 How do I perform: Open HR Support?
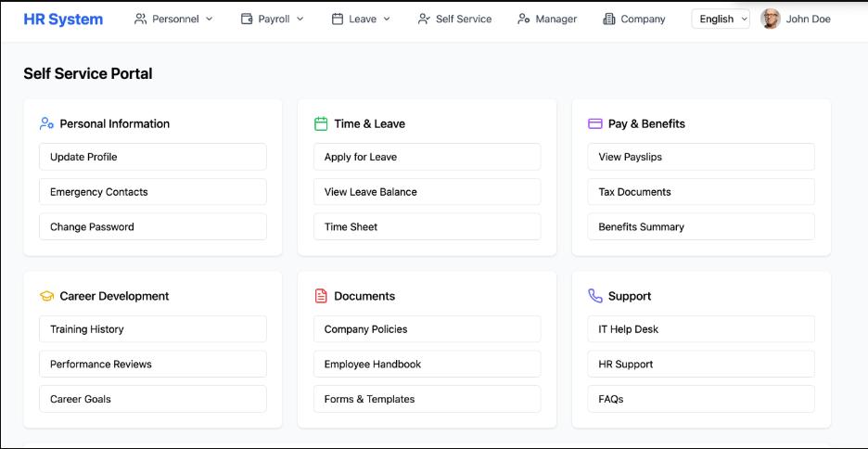[x=701, y=364]
